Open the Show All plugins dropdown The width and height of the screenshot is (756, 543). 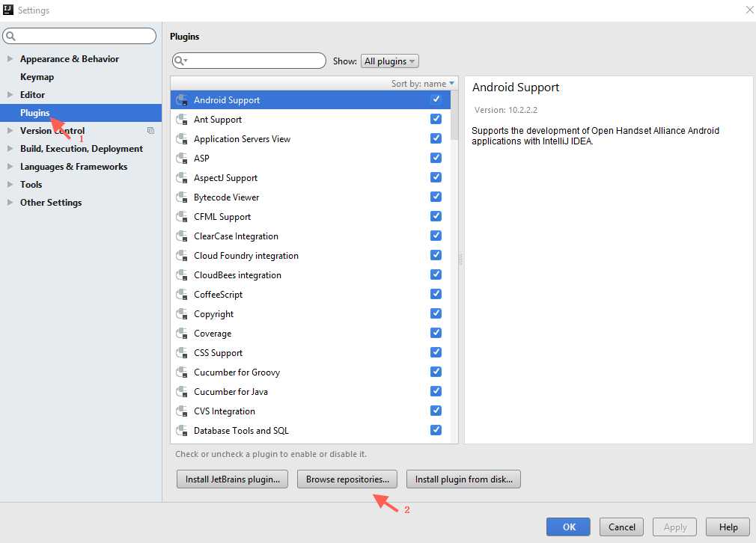pos(389,61)
